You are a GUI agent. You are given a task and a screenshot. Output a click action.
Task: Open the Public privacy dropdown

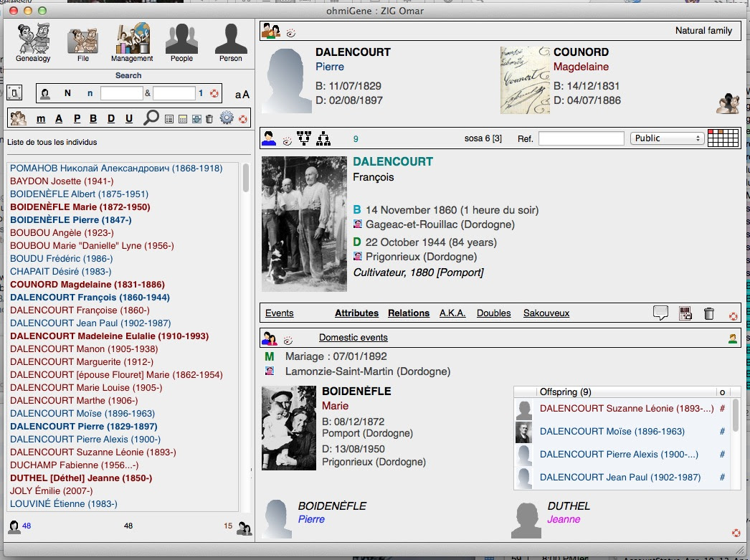click(668, 138)
